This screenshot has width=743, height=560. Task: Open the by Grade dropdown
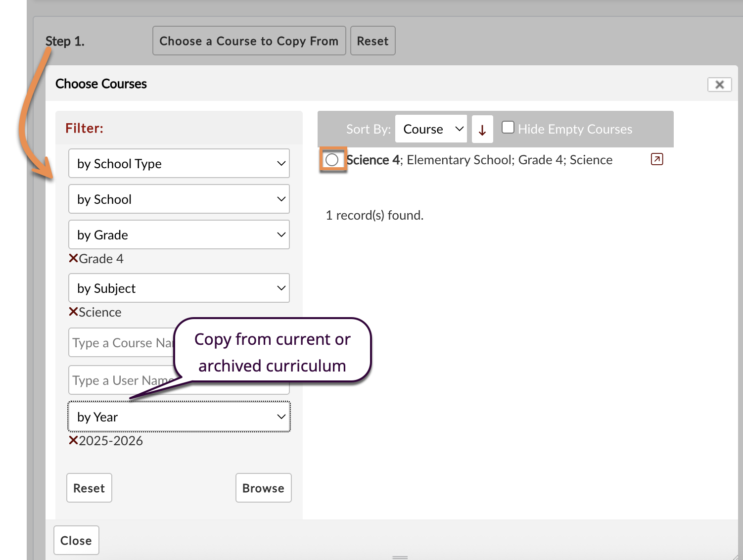coord(179,235)
